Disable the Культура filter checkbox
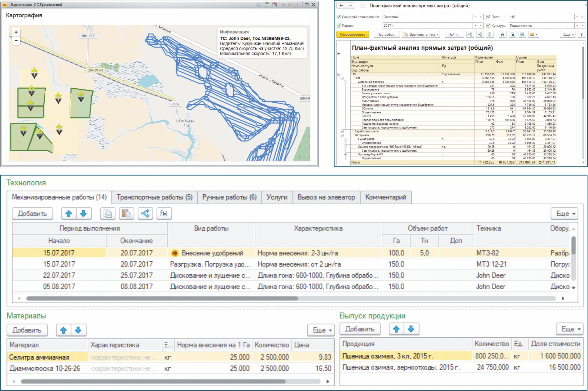Viewport: 588px width, 391px height. pos(488,25)
